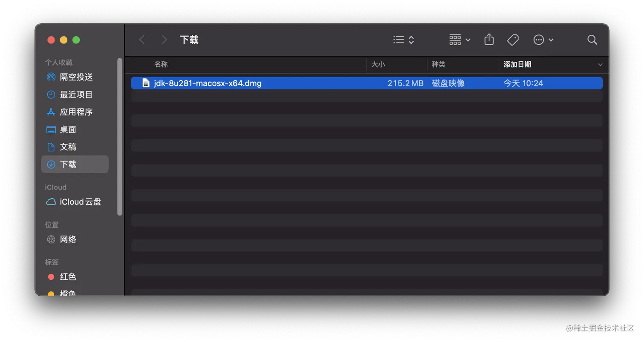Click the dmg file's disk image icon
The height and width of the screenshot is (342, 644).
[146, 83]
